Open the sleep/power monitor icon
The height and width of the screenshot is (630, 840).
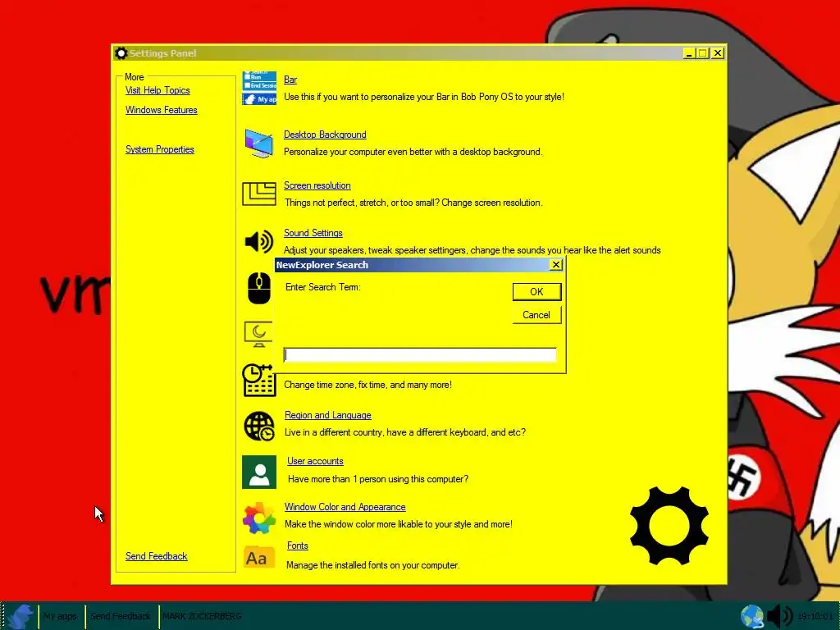[258, 335]
